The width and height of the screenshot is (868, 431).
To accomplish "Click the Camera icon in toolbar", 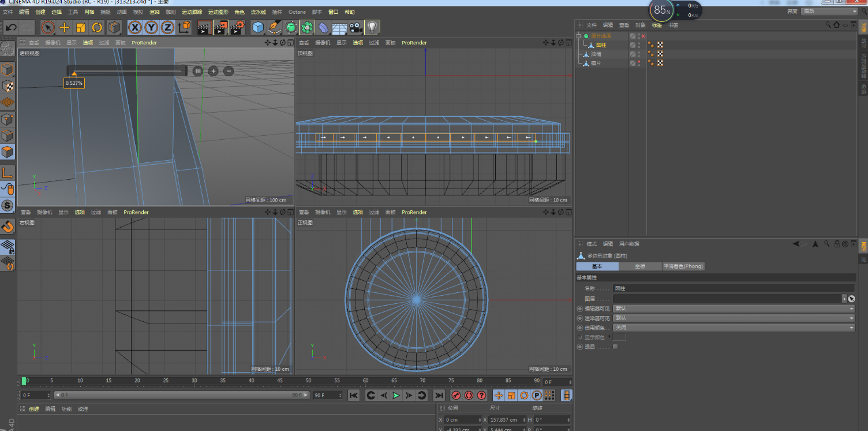I will [x=356, y=27].
